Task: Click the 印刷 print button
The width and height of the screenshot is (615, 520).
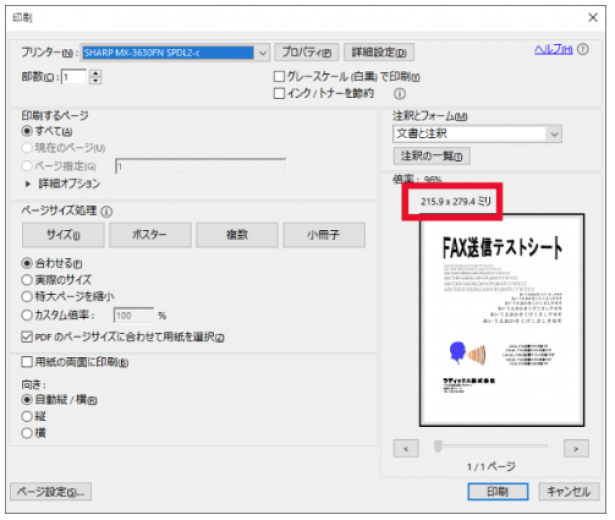Action: pos(498,491)
